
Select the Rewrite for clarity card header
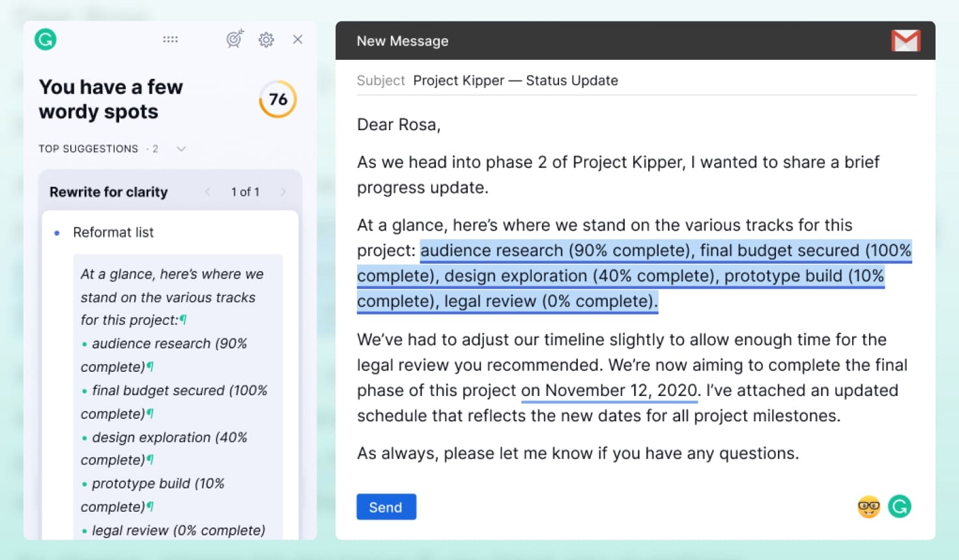(x=108, y=191)
